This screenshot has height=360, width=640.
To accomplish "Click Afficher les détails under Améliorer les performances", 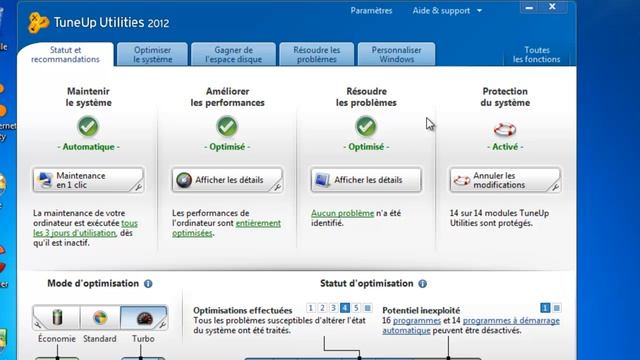I will [227, 180].
